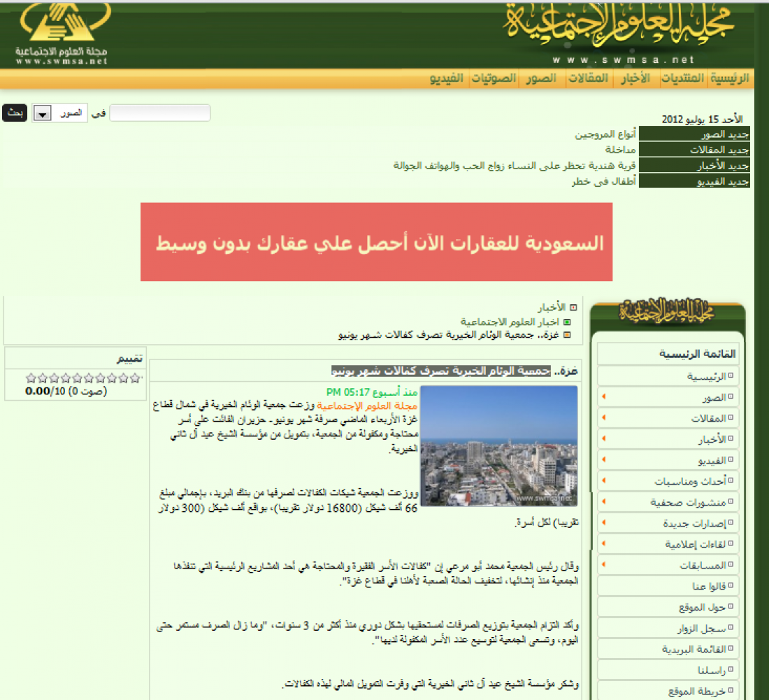Open حول الموقع in the sidebar menu
This screenshot has width=769, height=700.
[668, 607]
